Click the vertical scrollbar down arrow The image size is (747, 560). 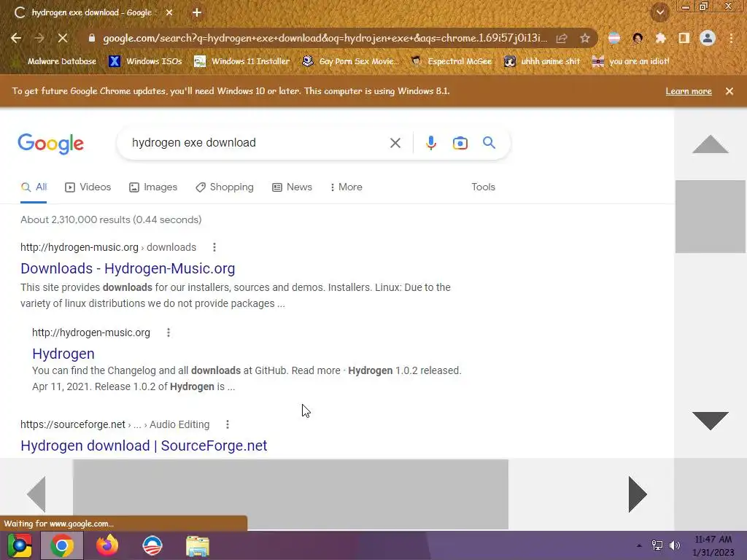point(711,421)
